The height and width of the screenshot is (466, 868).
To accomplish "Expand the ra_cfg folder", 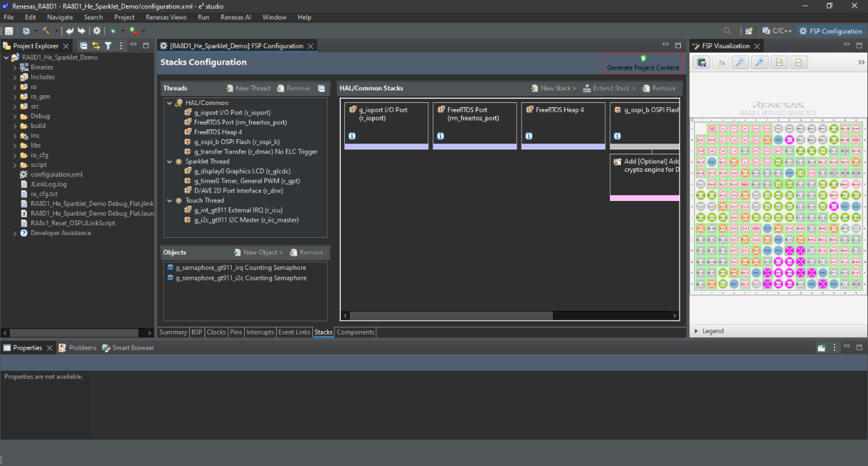I will 15,155.
